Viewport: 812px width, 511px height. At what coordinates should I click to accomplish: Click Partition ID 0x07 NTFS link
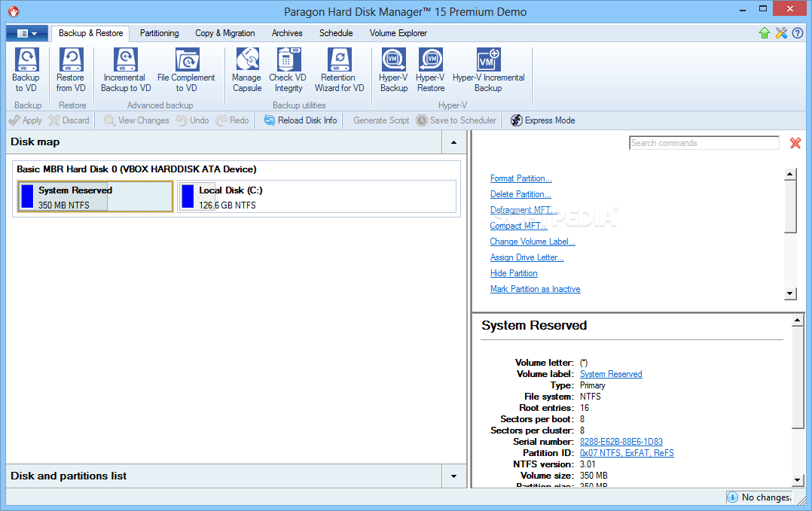coord(627,453)
